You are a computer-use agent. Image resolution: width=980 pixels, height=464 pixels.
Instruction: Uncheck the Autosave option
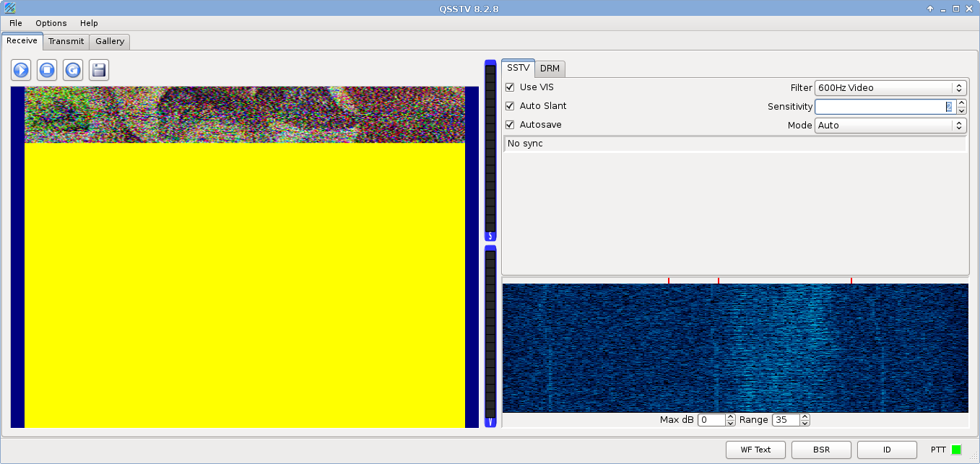click(510, 125)
